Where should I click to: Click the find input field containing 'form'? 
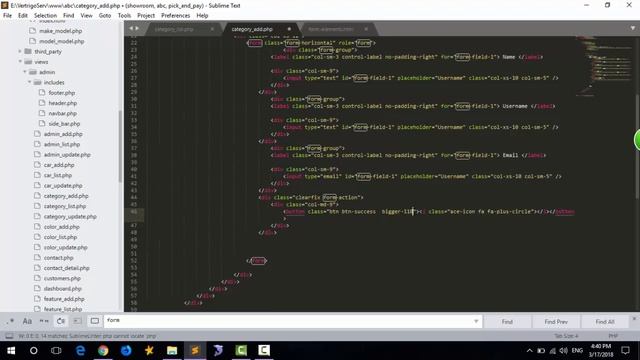[x=288, y=321]
